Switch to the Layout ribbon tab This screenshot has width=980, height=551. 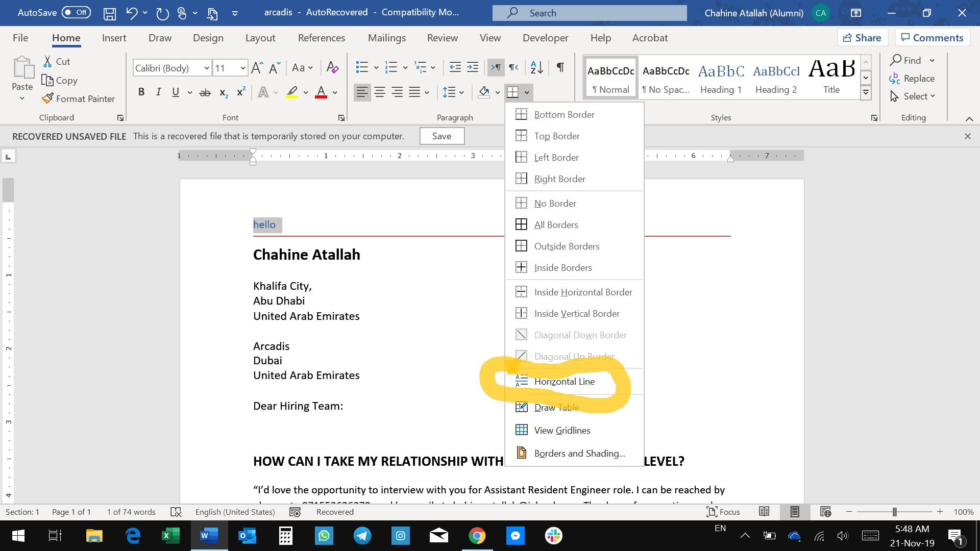click(260, 38)
